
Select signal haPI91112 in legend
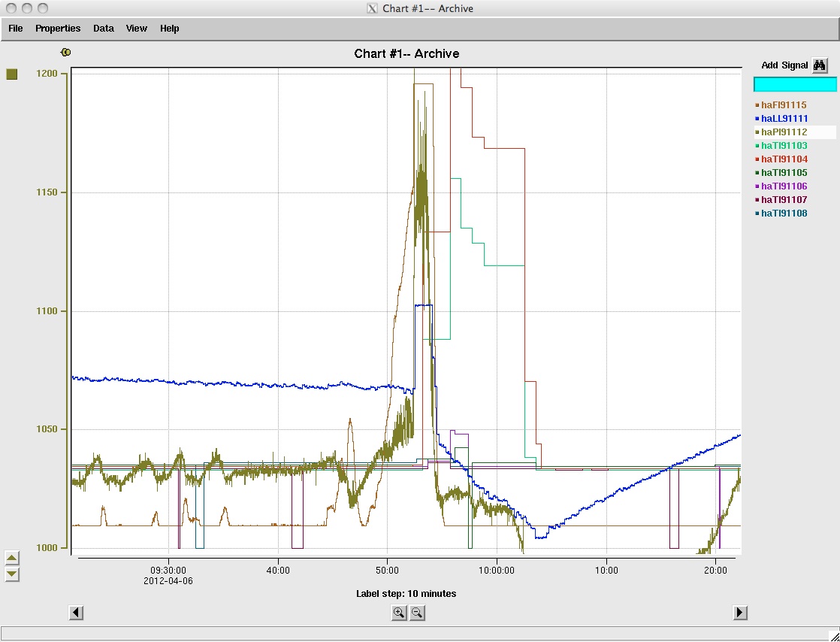[784, 132]
